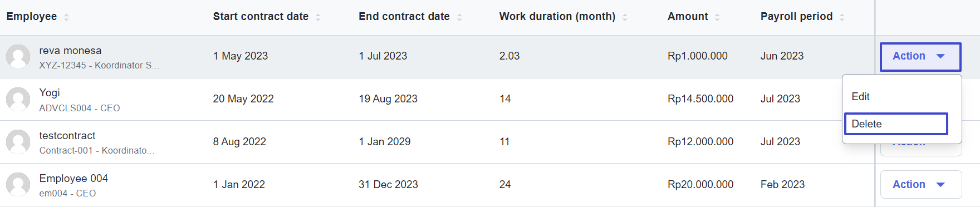This screenshot has width=980, height=207.
Task: Click caret arrow in Employee 004 Action
Action: 940,185
